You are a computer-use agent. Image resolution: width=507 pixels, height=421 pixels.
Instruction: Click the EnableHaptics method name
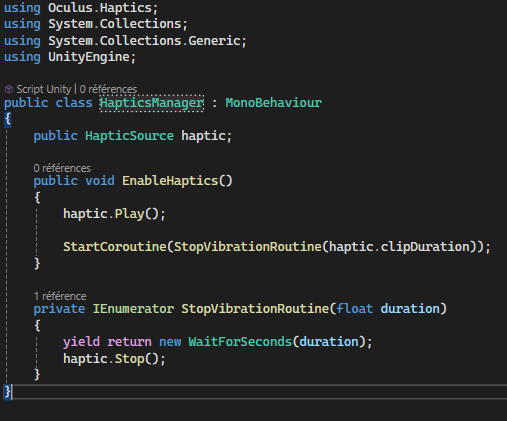[170, 181]
